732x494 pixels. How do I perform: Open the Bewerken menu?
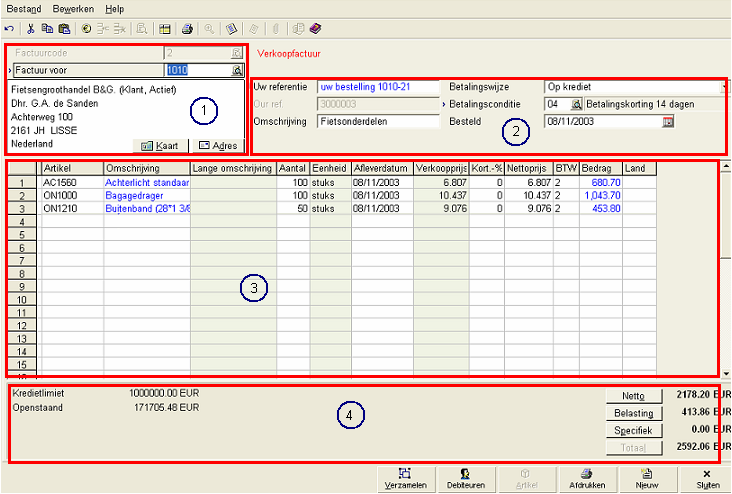click(x=73, y=8)
